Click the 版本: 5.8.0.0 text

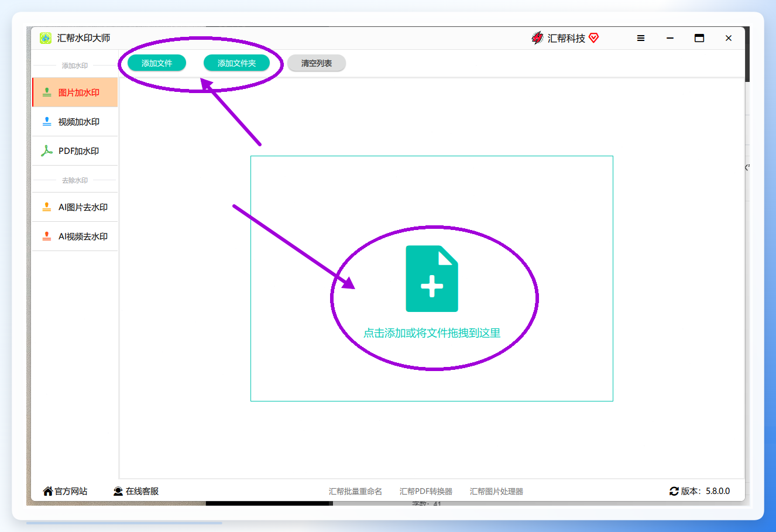click(706, 491)
